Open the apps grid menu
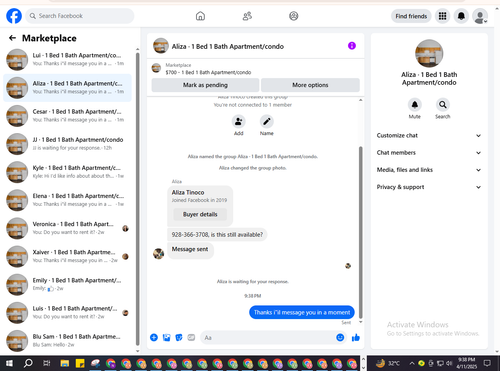Screen dimensions: 500x371 [x=442, y=16]
